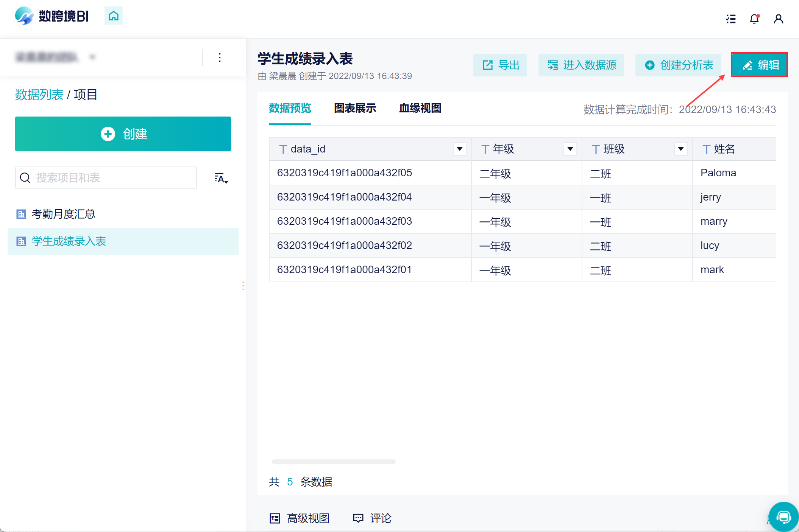Open the customer support chat bubble
The height and width of the screenshot is (532, 799).
pos(783,517)
